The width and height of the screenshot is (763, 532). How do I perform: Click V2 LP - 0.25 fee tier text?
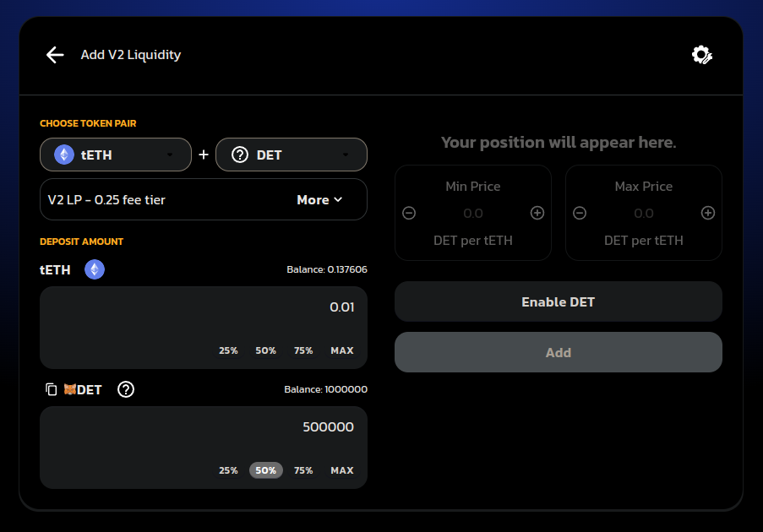tap(106, 200)
